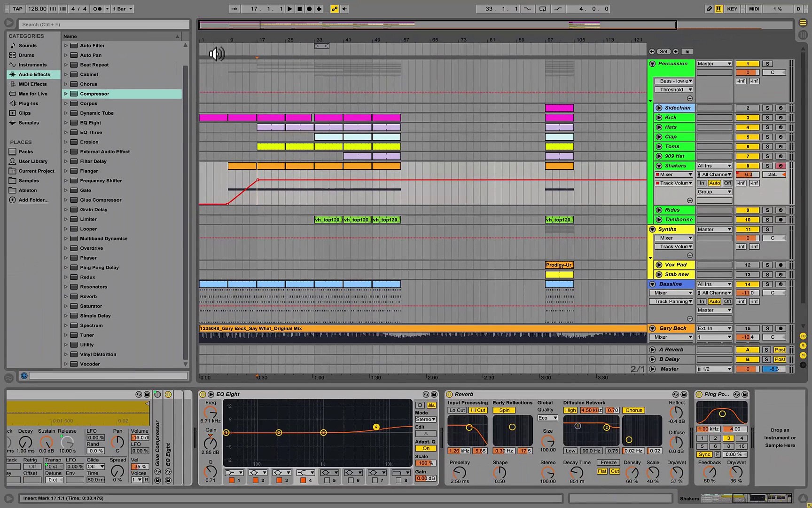
Task: Open the EQ Eight Mode Stereo dropdown
Action: (x=426, y=419)
